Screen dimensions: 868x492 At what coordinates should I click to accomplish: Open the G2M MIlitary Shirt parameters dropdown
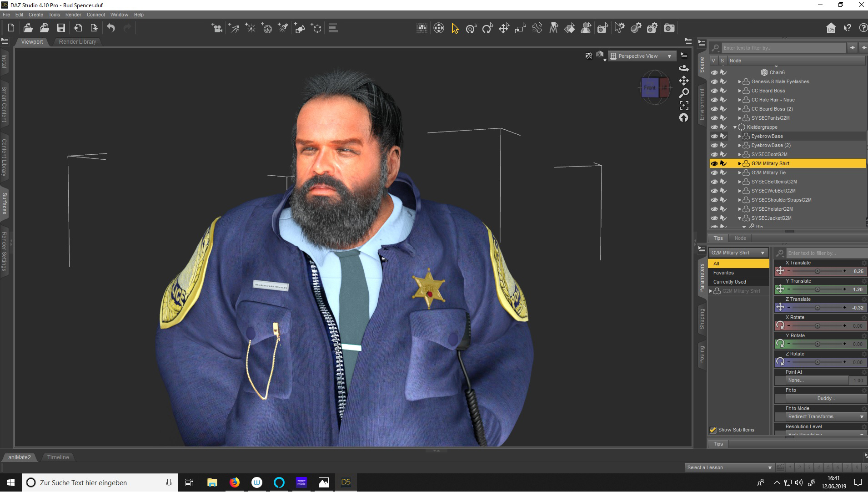coord(738,253)
